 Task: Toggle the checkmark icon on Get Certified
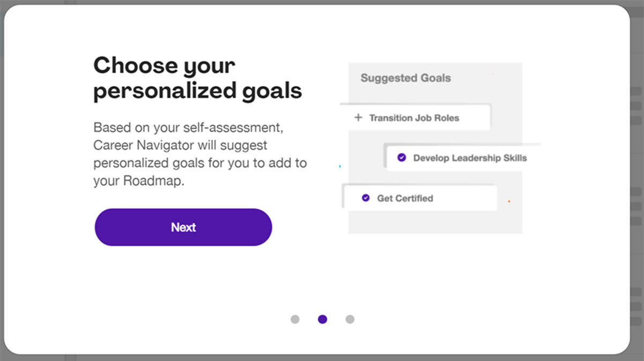366,198
